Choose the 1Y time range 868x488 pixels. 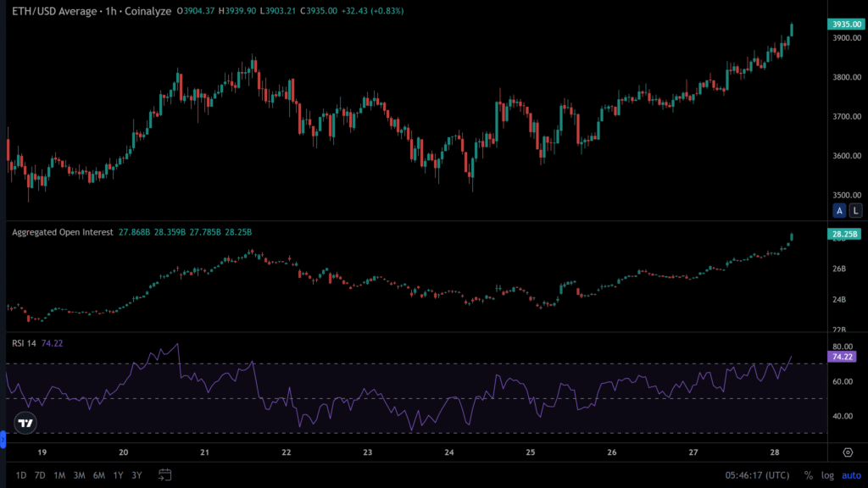coord(118,475)
